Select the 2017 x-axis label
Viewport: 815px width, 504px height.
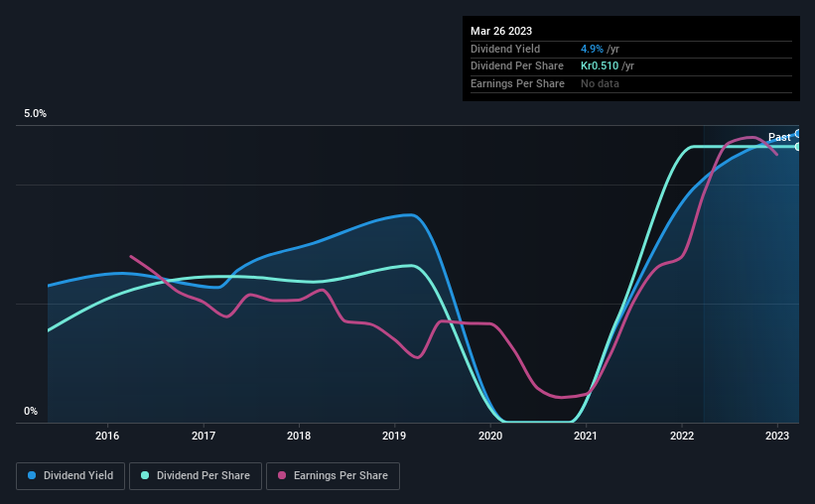click(x=204, y=436)
